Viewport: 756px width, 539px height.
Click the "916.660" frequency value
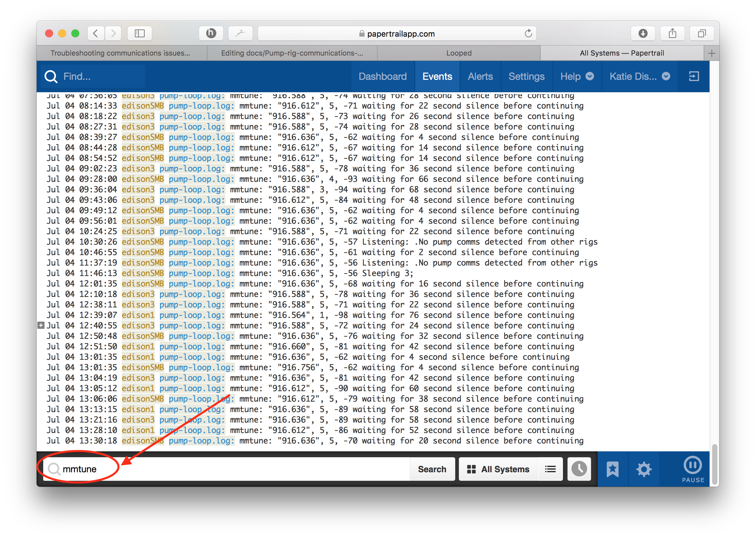point(289,346)
